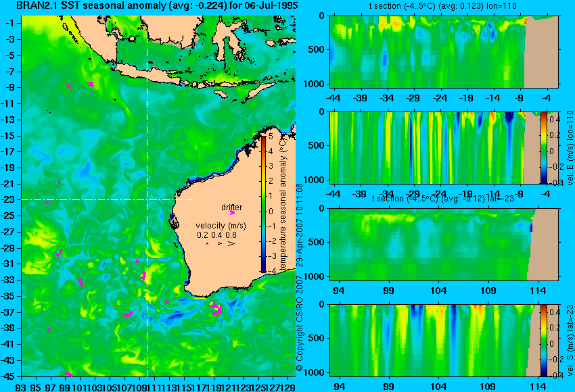Click the '-1' latitude label on the map axis
The height and width of the screenshot is (392, 575).
[11, 23]
